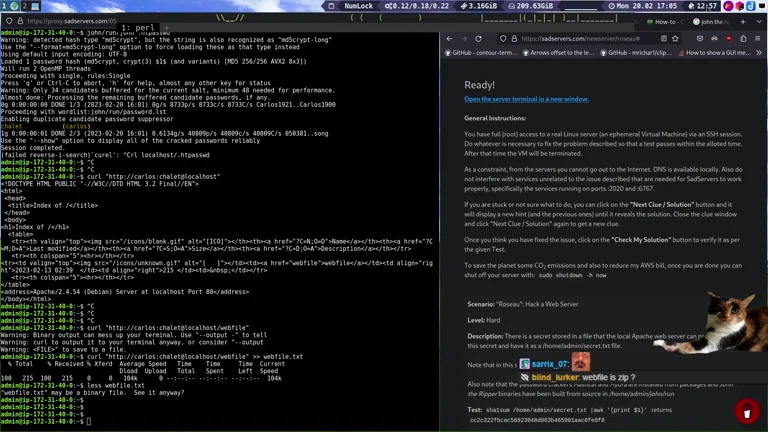
Task: Click the shield icon in left window address bar
Action: (9, 21)
